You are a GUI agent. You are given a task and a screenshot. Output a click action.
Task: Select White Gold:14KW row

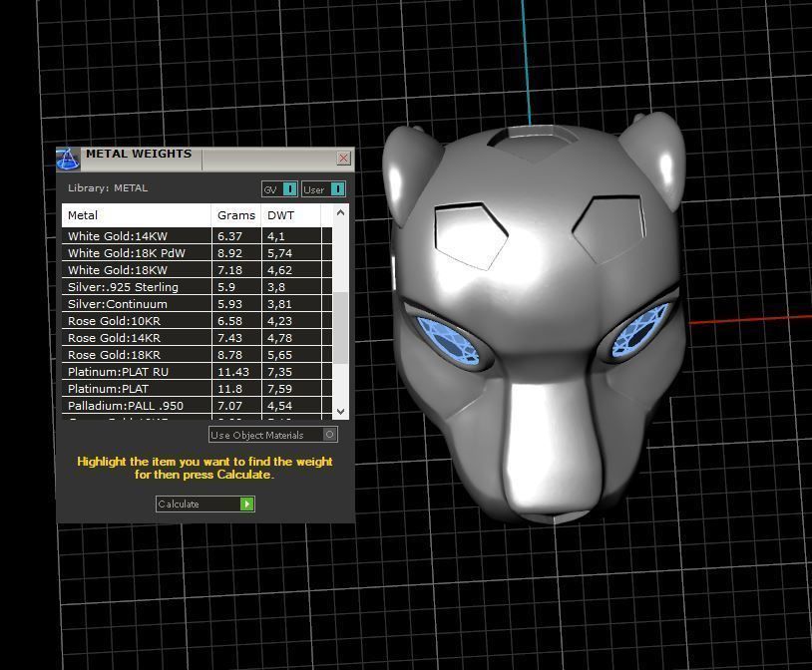[x=197, y=236]
